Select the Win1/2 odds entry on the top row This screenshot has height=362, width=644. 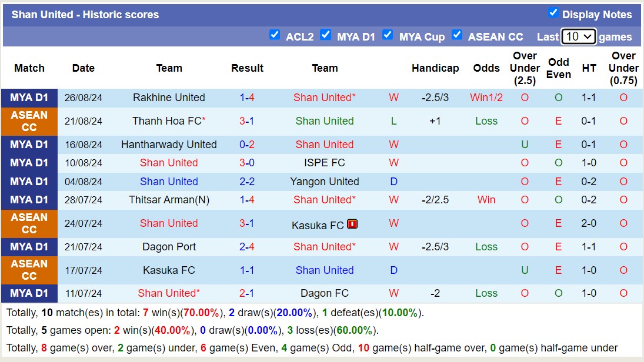486,98
